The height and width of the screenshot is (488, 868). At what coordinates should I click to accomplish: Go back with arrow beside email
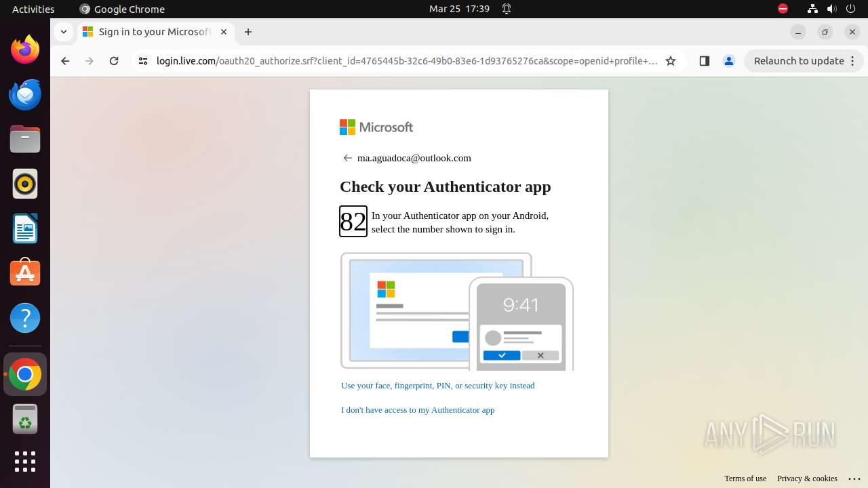coord(348,158)
